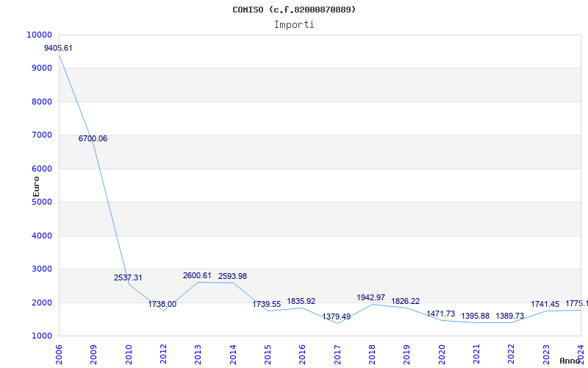Screen dimensions: 588x368
Task: Click the 1826.22 data label
Action: (406, 301)
